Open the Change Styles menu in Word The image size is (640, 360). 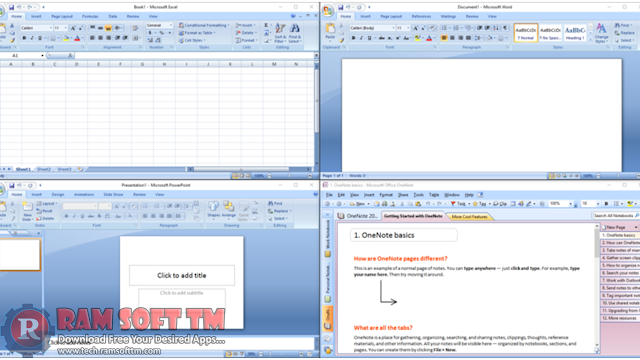(x=601, y=33)
